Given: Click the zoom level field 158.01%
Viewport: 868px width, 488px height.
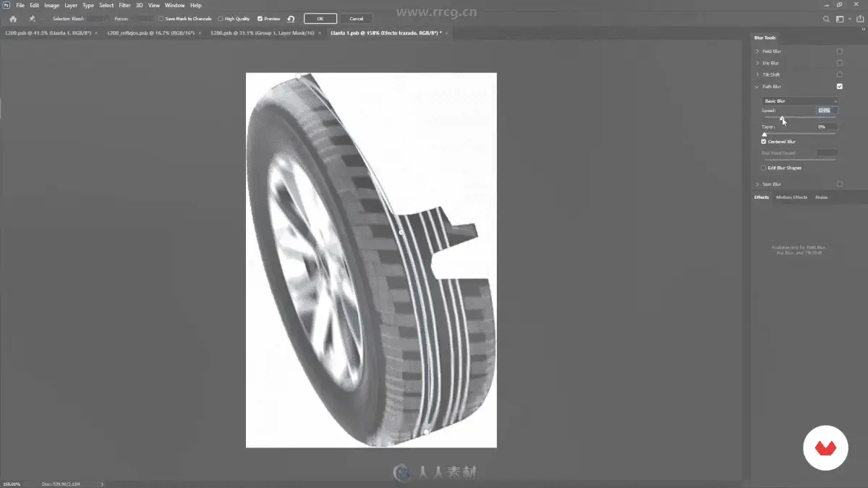Looking at the screenshot, I should 11,484.
